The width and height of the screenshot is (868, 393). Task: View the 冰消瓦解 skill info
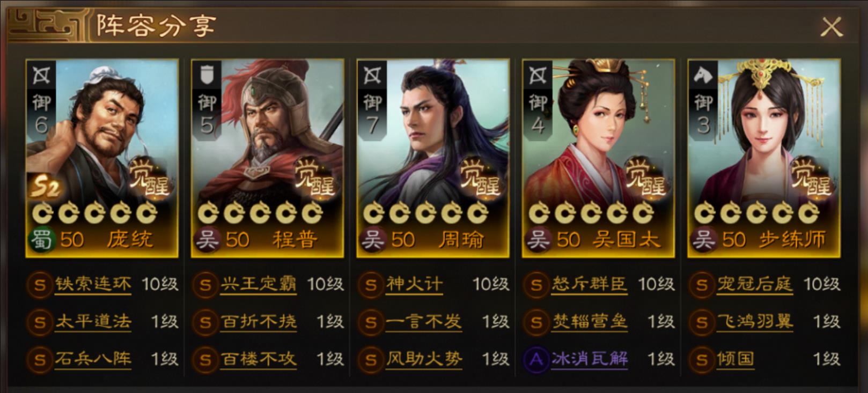pyautogui.click(x=590, y=359)
